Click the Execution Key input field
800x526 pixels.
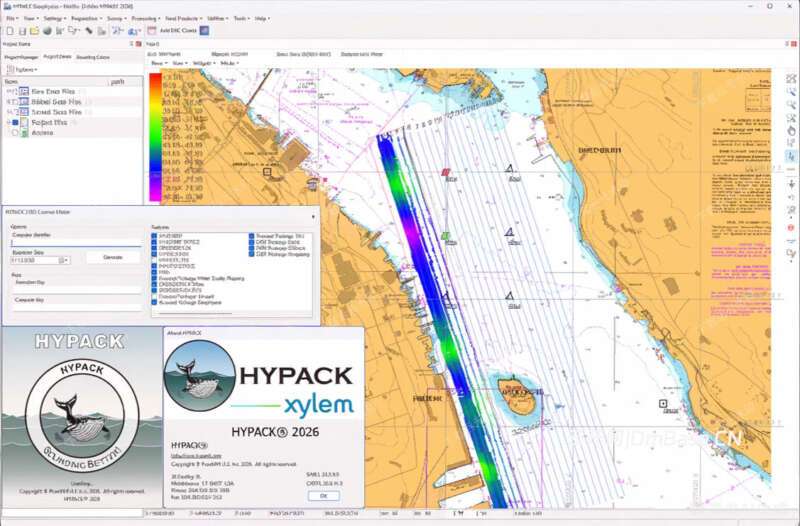click(x=77, y=290)
